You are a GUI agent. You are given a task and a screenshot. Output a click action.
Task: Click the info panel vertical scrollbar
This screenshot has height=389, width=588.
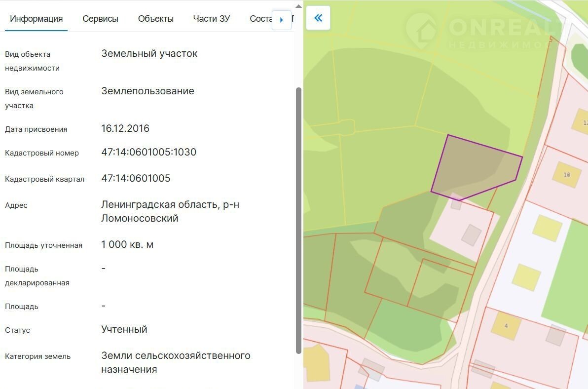coord(298,220)
